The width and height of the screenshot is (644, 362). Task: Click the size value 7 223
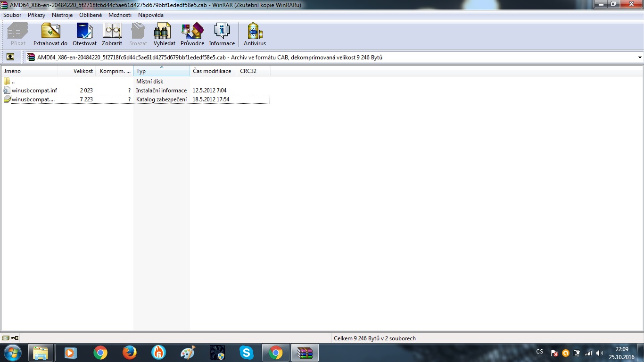[86, 99]
